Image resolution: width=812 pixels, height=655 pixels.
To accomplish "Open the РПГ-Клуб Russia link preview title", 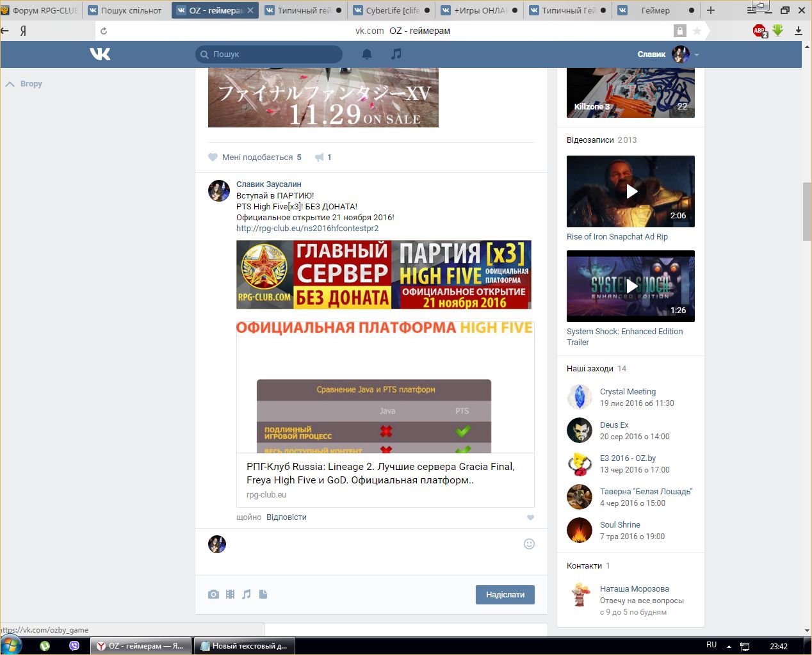I will pyautogui.click(x=380, y=473).
